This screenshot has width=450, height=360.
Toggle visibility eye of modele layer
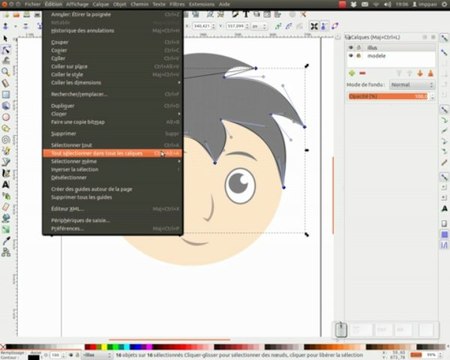click(351, 56)
